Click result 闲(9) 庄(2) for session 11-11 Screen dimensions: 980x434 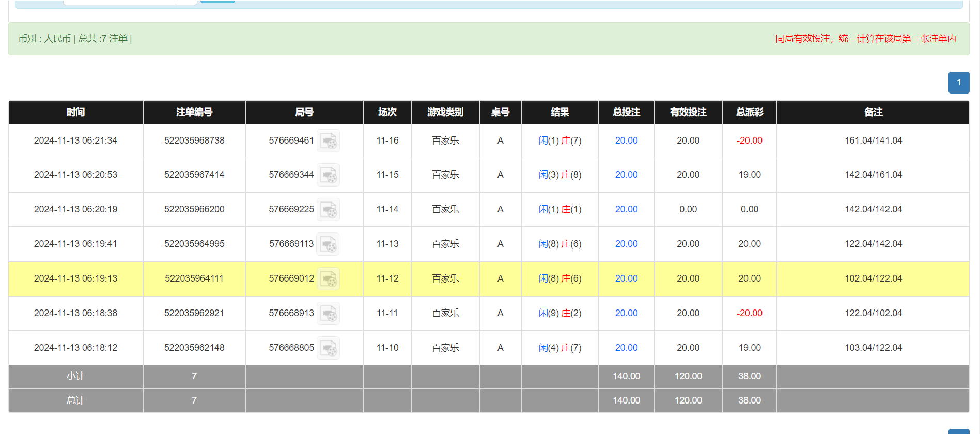tap(559, 313)
